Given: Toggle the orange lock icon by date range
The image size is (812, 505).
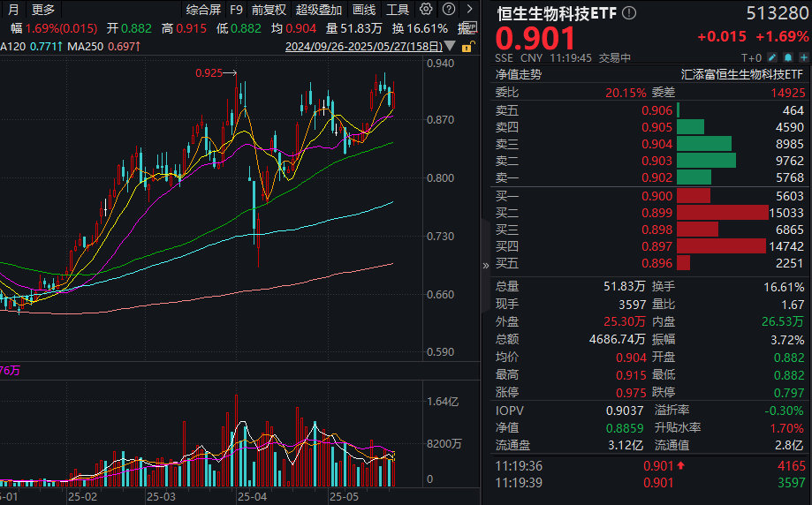Looking at the screenshot, I should coord(465,47).
